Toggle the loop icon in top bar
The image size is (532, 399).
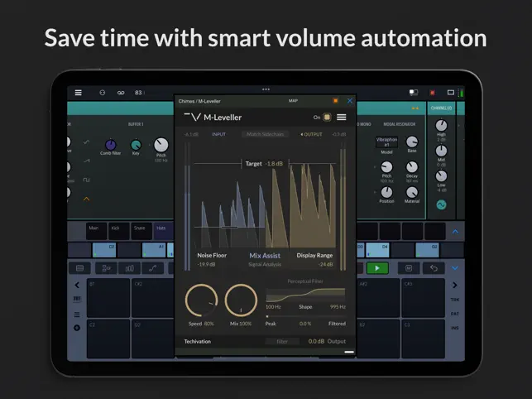pyautogui.click(x=121, y=93)
